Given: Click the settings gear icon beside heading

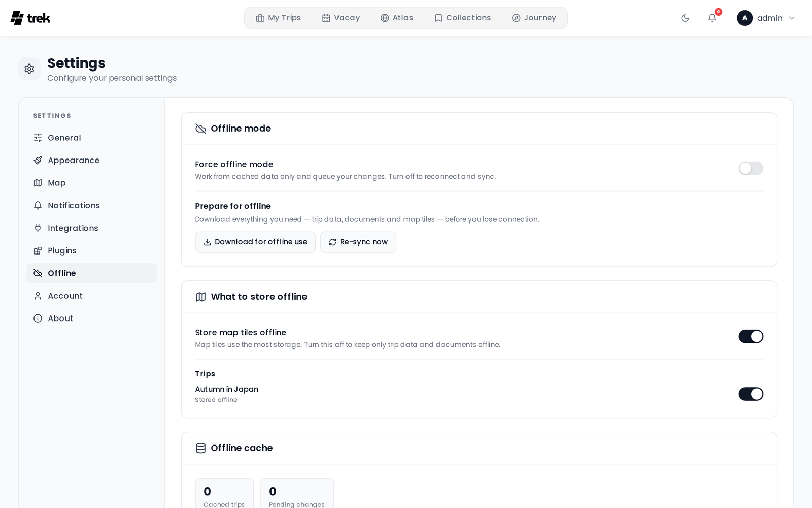Looking at the screenshot, I should [x=29, y=69].
